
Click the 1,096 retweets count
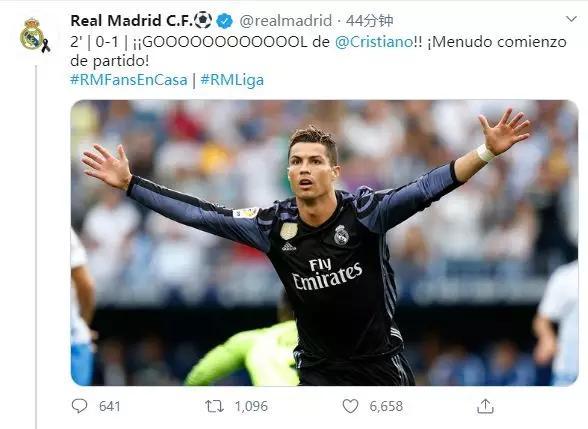[x=251, y=406]
